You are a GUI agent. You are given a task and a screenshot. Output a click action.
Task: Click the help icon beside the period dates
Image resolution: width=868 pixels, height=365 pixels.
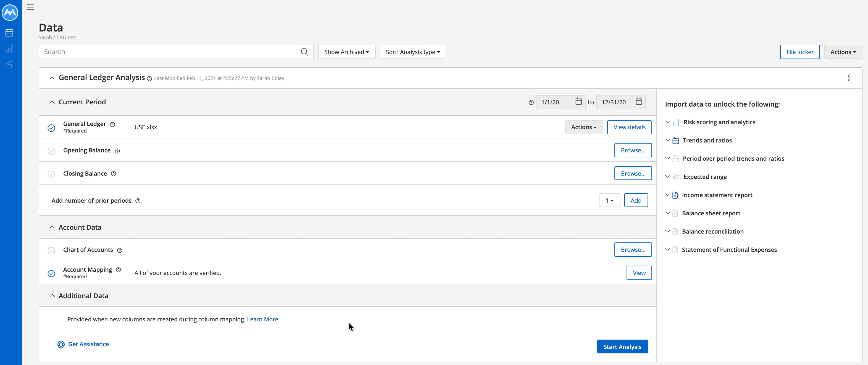click(x=531, y=102)
